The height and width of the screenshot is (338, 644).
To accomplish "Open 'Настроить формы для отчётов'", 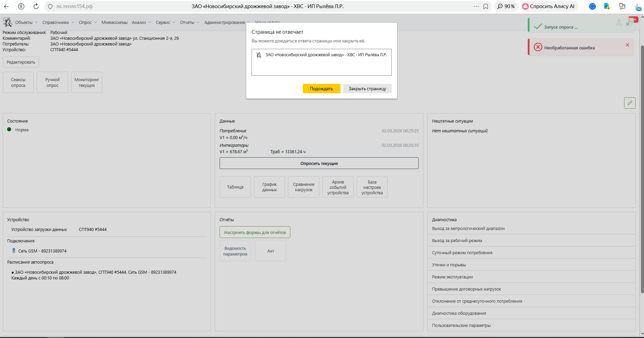I will pos(255,232).
